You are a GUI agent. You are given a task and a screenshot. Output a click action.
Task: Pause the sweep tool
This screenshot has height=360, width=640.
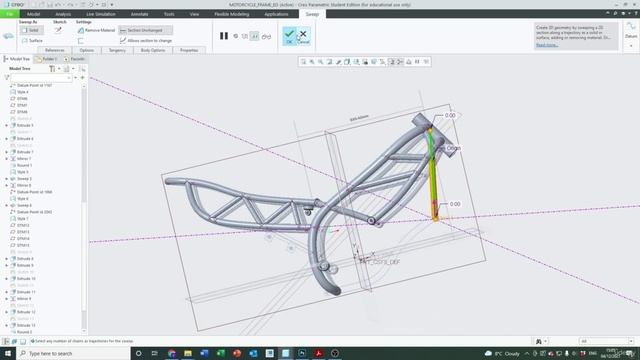pyautogui.click(x=224, y=36)
